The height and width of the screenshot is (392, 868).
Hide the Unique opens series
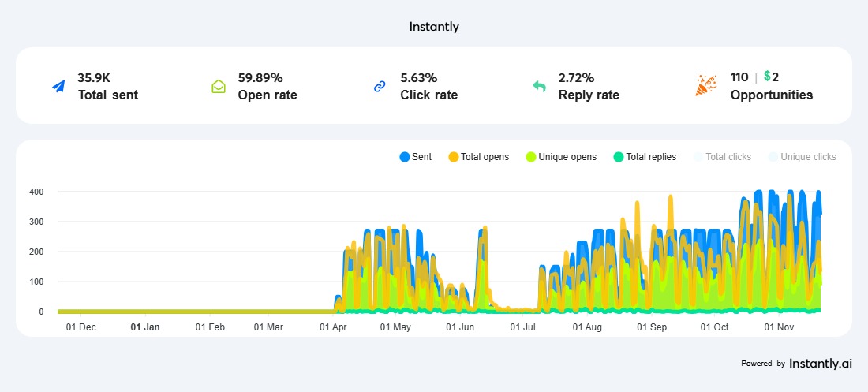[x=561, y=157]
